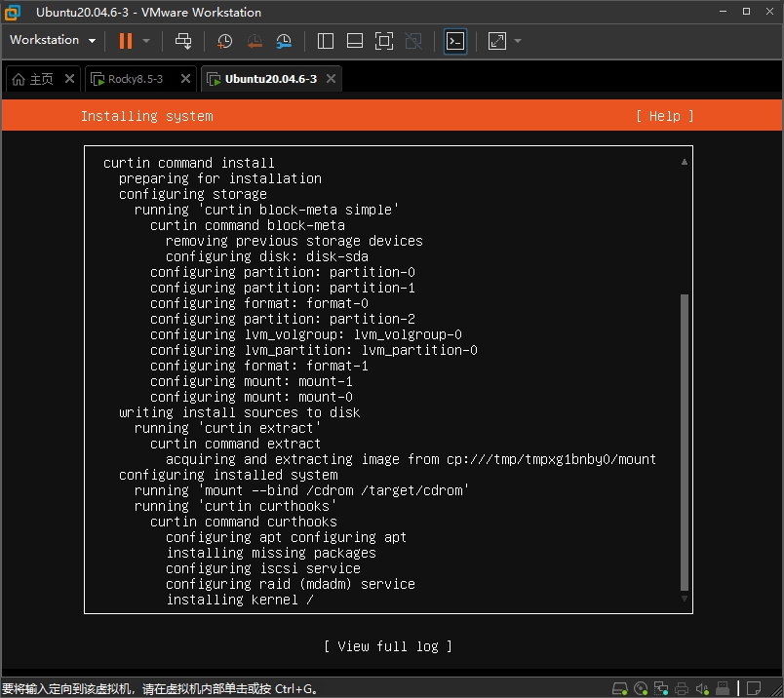Revert to the previous snapshot
This screenshot has height=698, width=784.
(x=255, y=41)
